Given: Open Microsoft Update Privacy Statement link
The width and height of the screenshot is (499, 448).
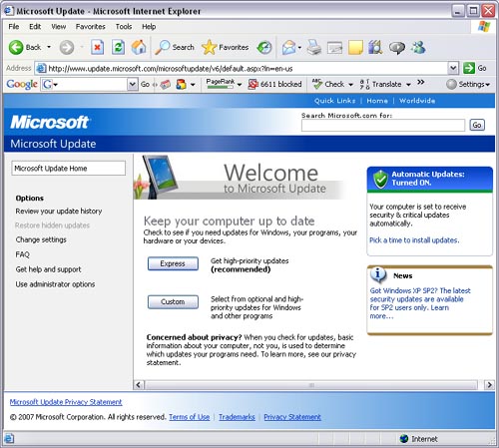Looking at the screenshot, I should coord(66,402).
